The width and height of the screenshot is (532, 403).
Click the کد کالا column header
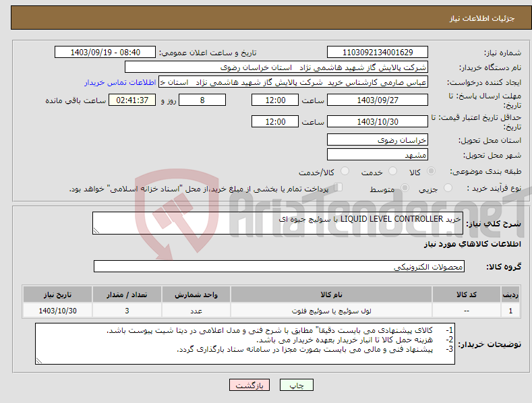(x=466, y=294)
